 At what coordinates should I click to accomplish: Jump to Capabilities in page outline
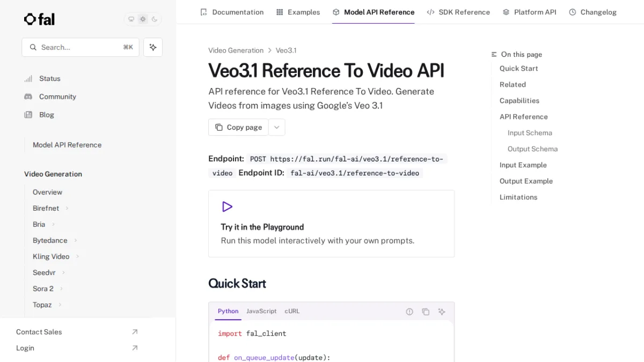point(519,101)
